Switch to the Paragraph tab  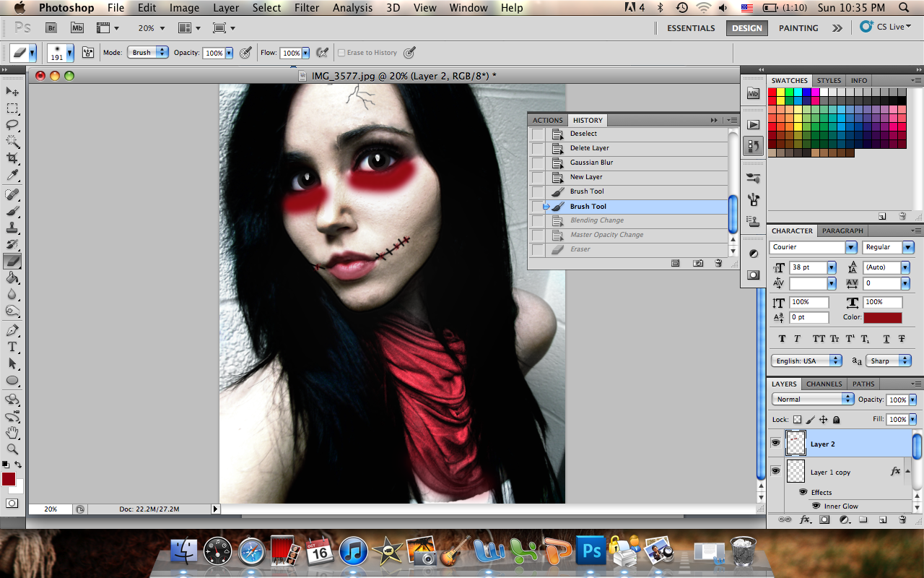[842, 230]
